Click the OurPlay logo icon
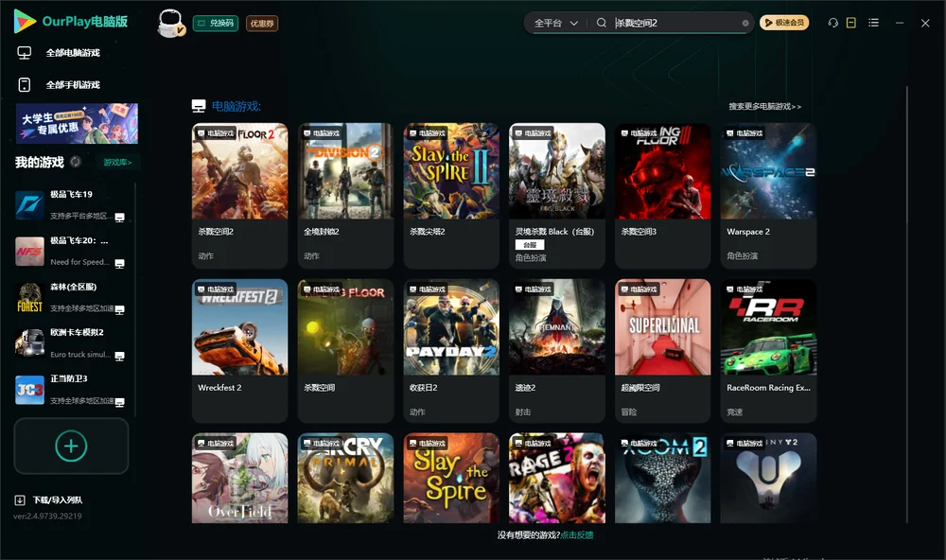This screenshot has height=560, width=946. pos(25,22)
